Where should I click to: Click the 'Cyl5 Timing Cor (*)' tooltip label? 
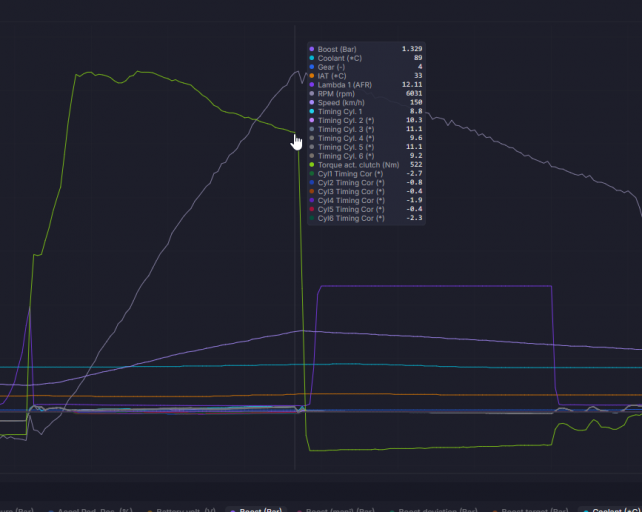[x=351, y=209]
